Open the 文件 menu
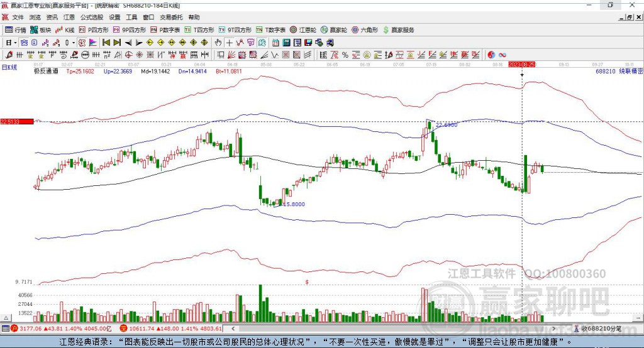 point(18,17)
